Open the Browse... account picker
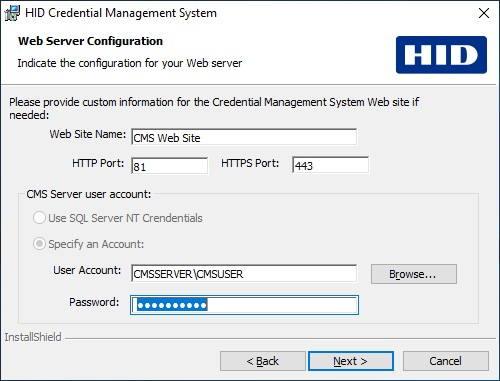 coord(414,274)
